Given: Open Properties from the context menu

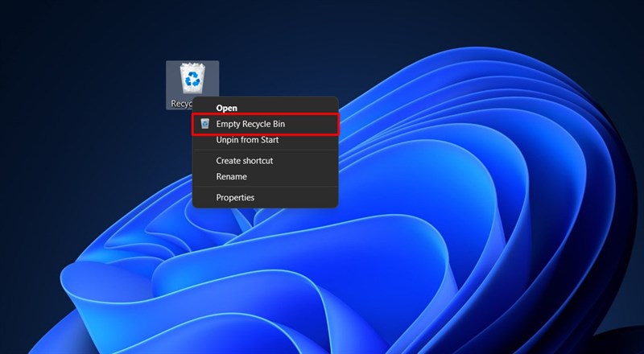Looking at the screenshot, I should (235, 197).
